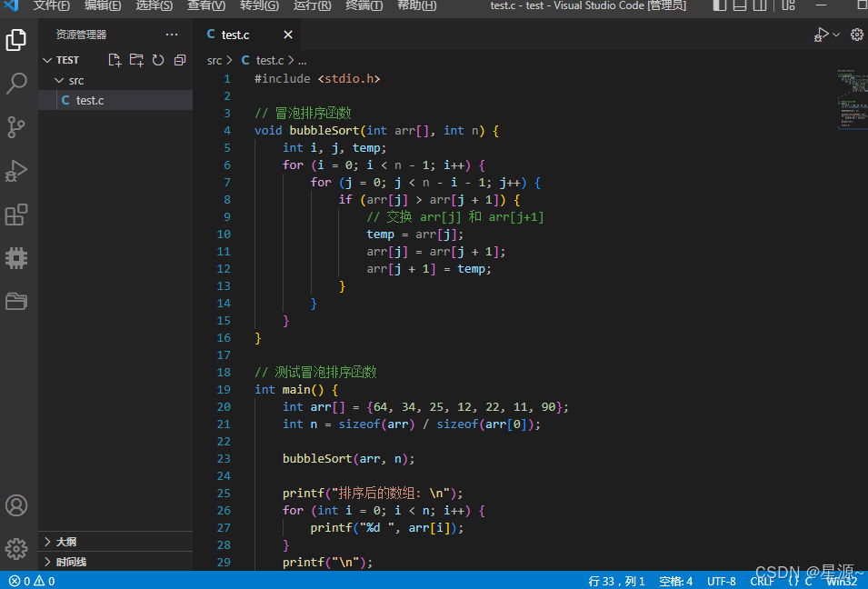Customize layout icon in title bar
Screen dimensions: 868x589
click(x=788, y=5)
